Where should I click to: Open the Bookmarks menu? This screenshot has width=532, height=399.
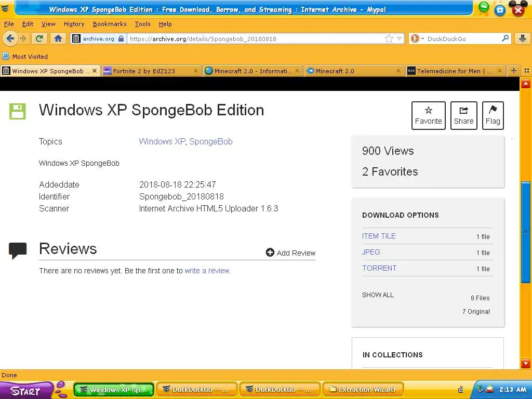(110, 24)
